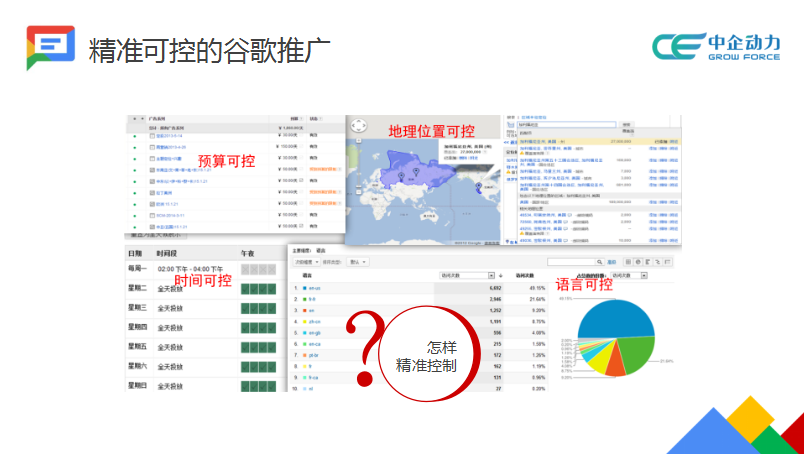Click the location search field icon

pyautogui.click(x=510, y=125)
